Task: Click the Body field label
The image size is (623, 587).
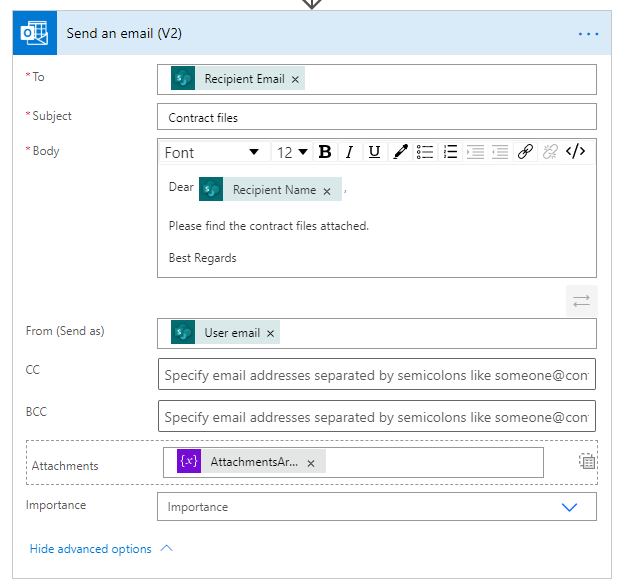Action: click(x=46, y=151)
